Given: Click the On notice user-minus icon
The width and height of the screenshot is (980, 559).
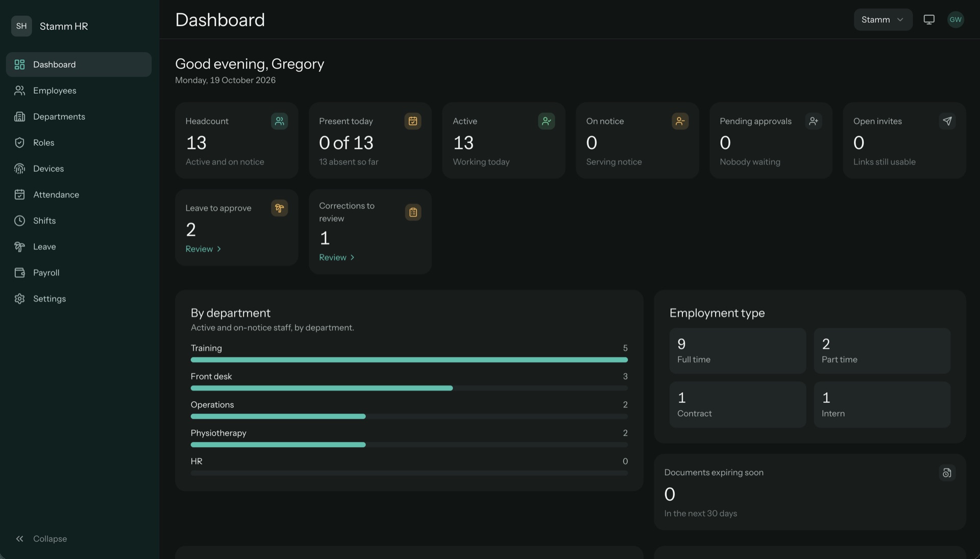Looking at the screenshot, I should 680,121.
